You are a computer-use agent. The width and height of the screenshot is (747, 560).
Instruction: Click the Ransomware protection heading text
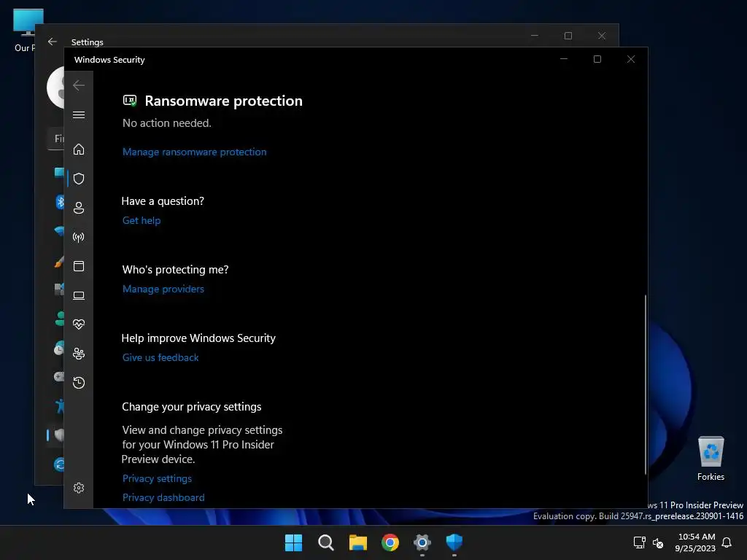pyautogui.click(x=223, y=101)
